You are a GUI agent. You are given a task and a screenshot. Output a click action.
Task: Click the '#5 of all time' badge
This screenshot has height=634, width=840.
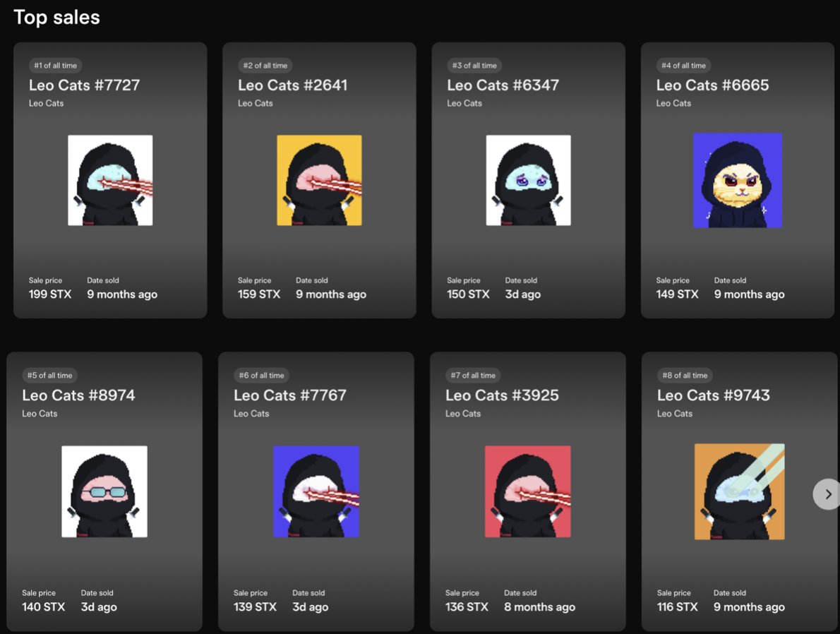click(x=49, y=375)
